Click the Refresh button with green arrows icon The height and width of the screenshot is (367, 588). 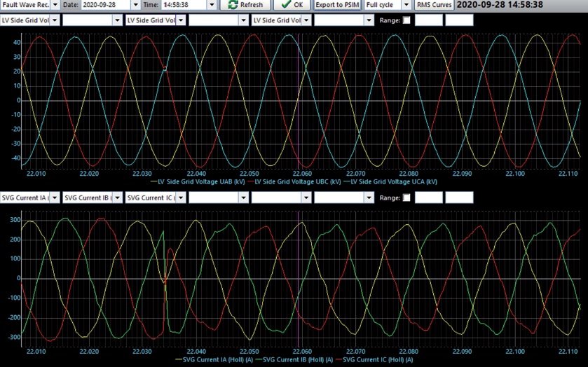(245, 5)
